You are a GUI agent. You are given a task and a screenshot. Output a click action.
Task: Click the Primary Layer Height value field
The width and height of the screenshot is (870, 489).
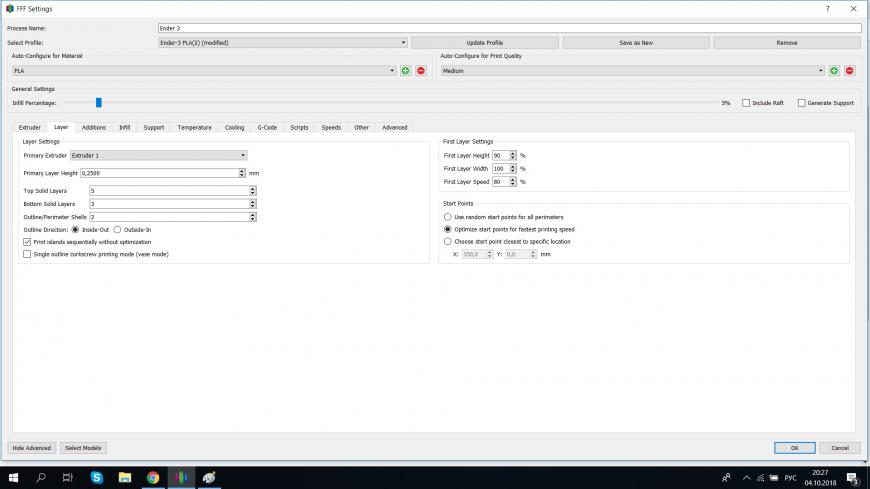(159, 173)
